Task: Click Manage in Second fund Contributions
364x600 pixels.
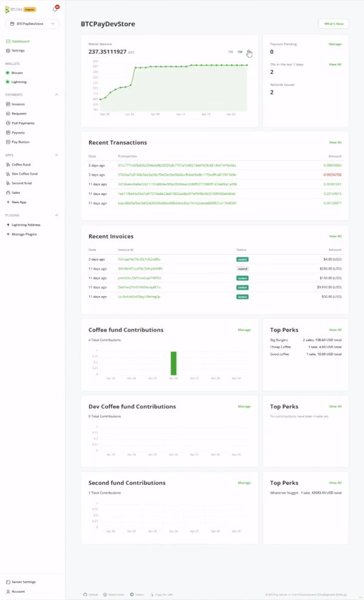Action: [244, 483]
